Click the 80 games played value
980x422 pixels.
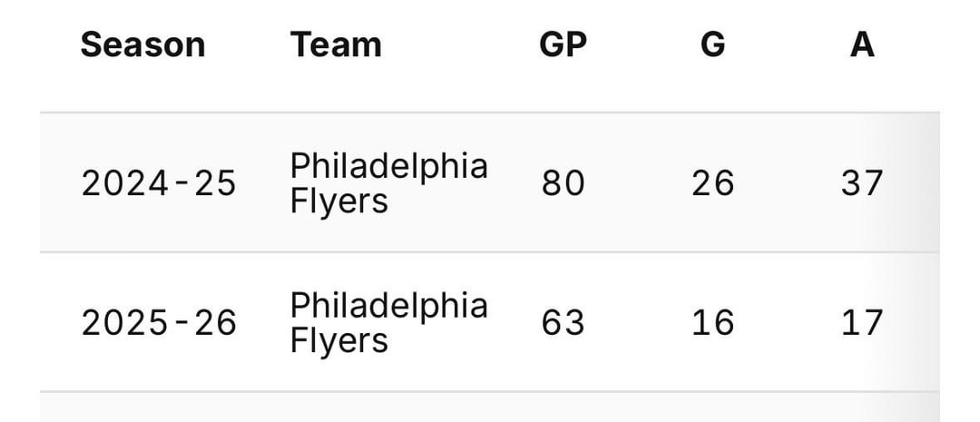[563, 183]
